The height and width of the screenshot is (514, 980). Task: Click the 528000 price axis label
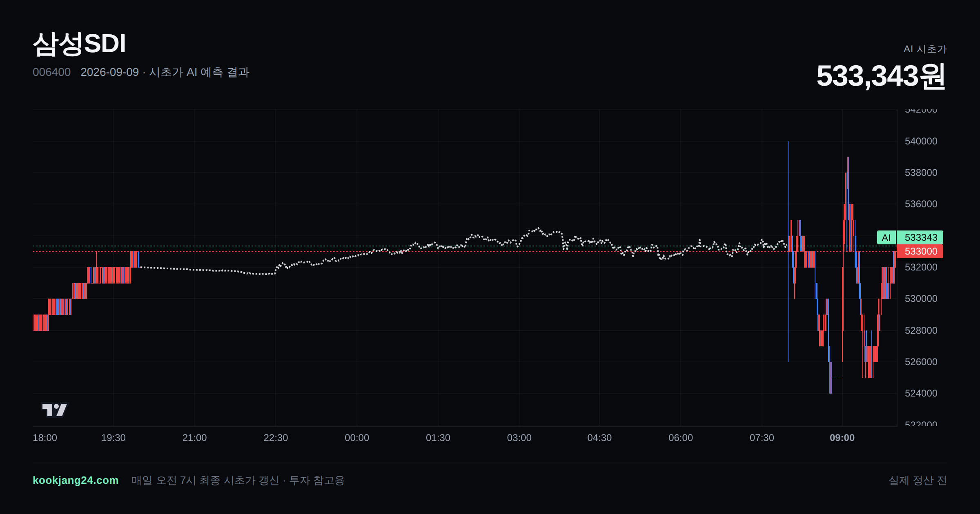(x=921, y=330)
